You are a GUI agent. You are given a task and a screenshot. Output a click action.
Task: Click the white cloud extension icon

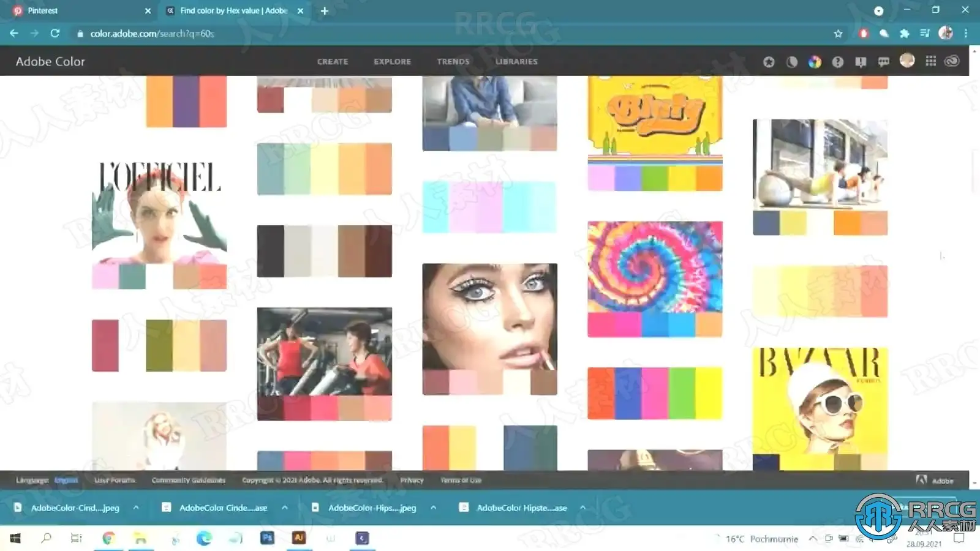884,34
